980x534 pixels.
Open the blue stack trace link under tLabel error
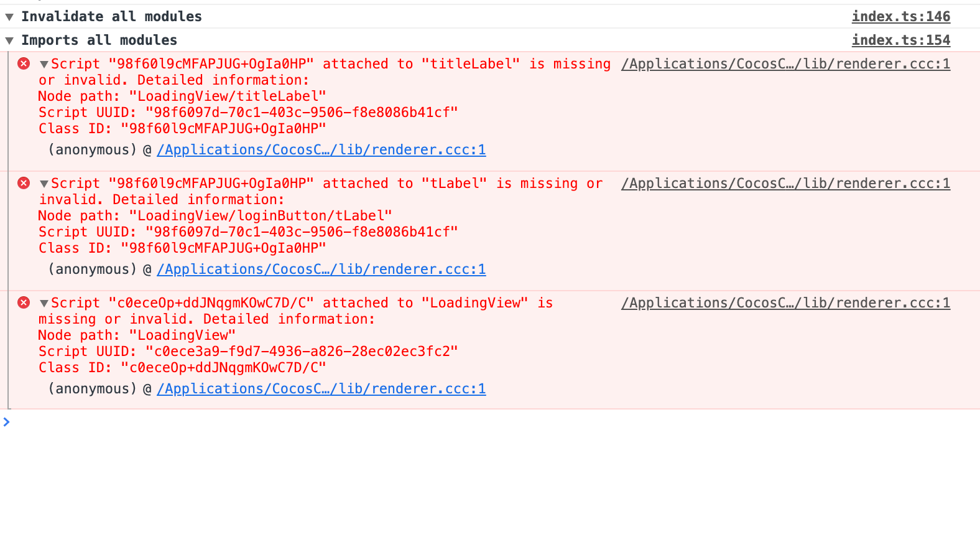(x=321, y=269)
